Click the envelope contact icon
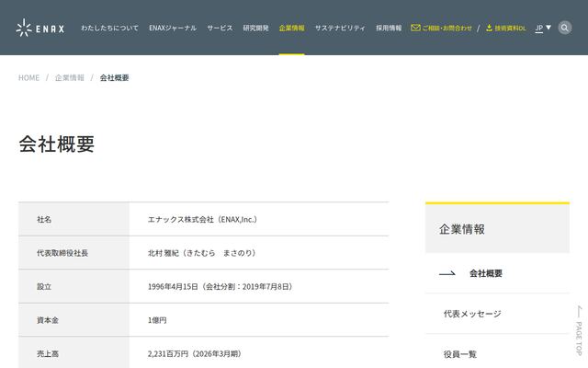588x368 pixels. click(x=415, y=28)
